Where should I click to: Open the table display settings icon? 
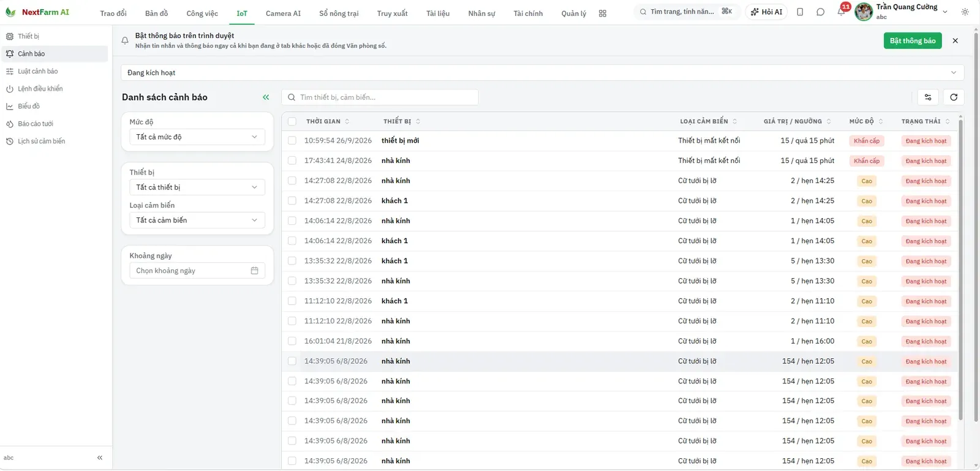click(x=928, y=97)
